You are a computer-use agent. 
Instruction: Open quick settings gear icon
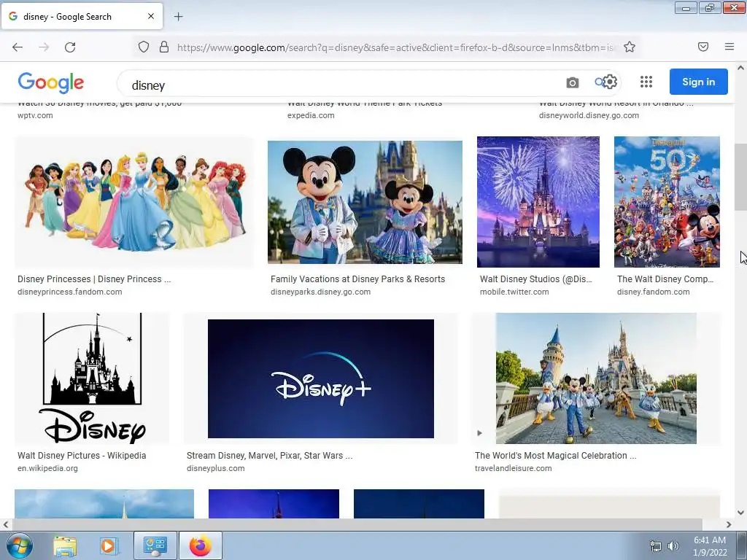(x=609, y=82)
